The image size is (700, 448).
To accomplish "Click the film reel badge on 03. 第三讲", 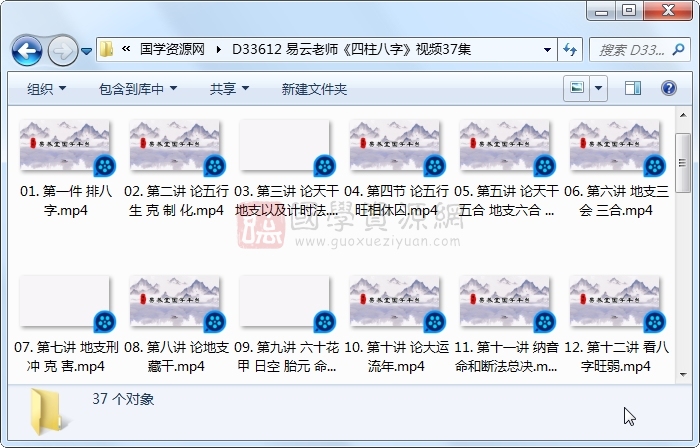I will (325, 166).
